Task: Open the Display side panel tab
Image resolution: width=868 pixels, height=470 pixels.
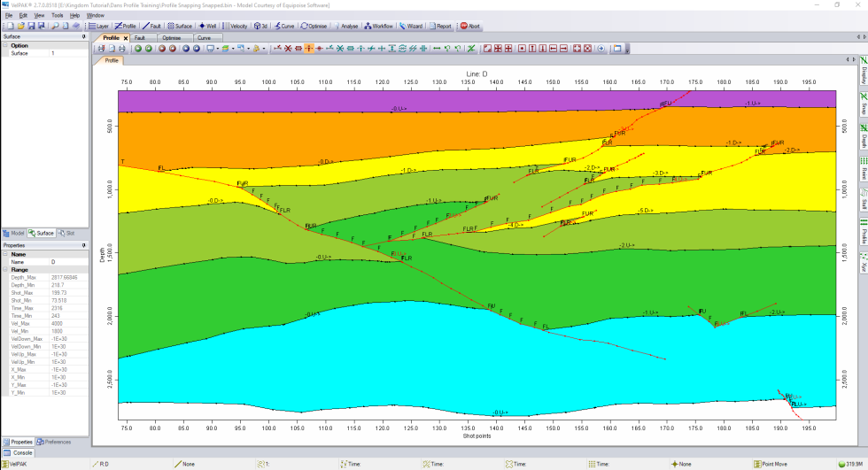Action: [x=863, y=71]
